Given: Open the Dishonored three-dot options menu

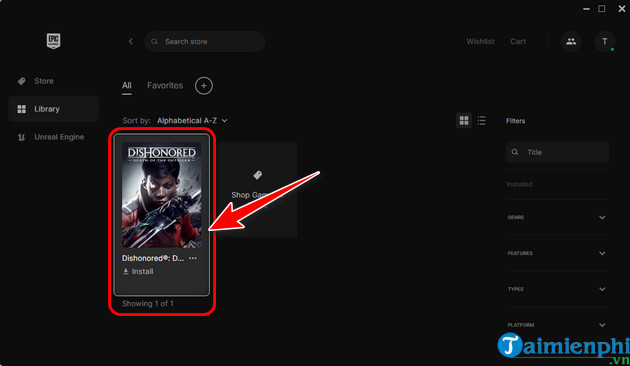Looking at the screenshot, I should pyautogui.click(x=193, y=258).
